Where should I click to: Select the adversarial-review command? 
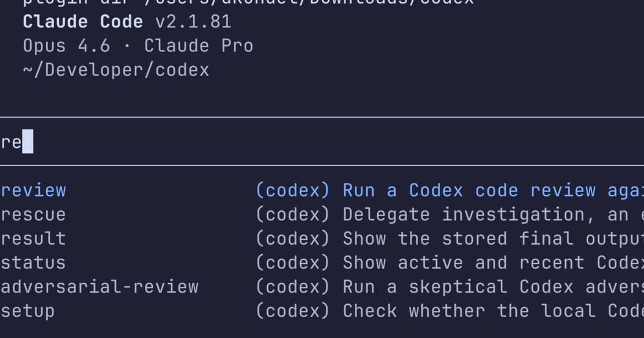click(x=99, y=286)
